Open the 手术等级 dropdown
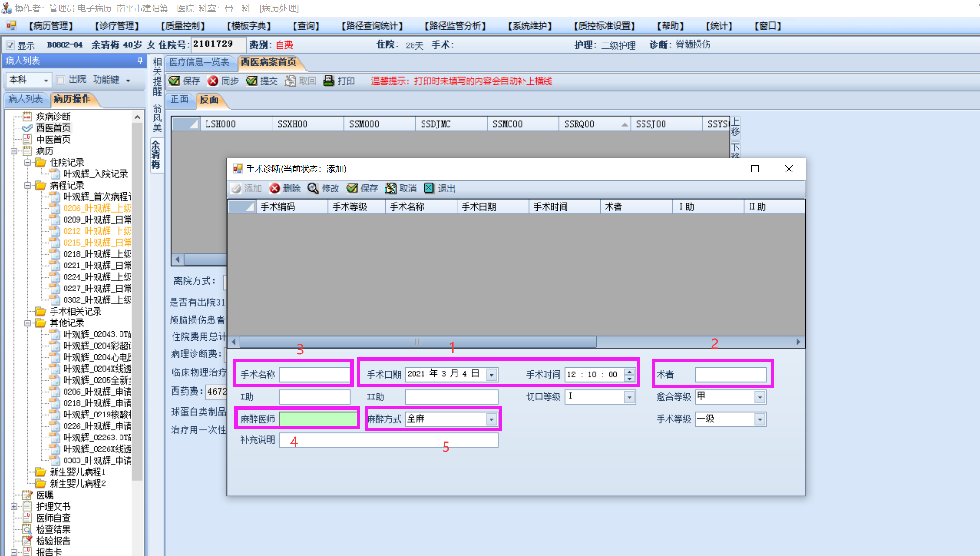Screen dimensions: 980x556 pos(760,419)
